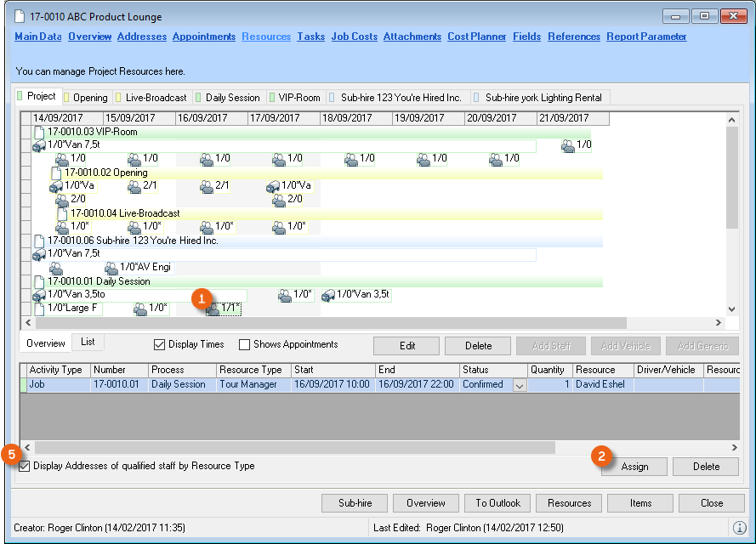Viewport: 756px width, 544px height.
Task: Click the timeline horizontal scrollbar right arrow
Action: click(x=719, y=323)
